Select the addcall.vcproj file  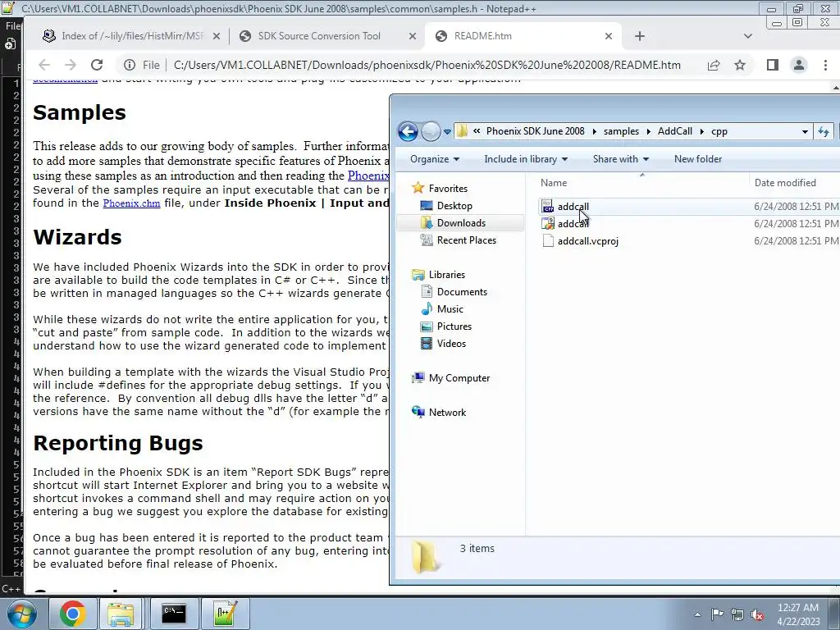(x=587, y=241)
